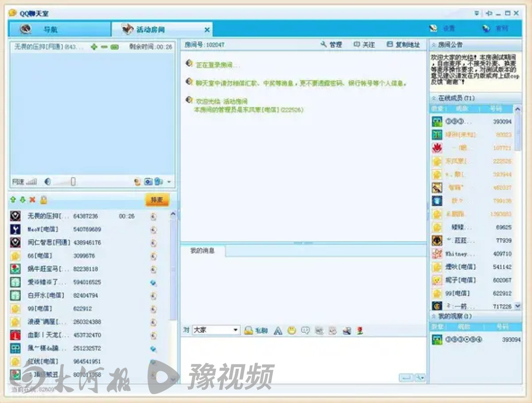Select member 妮子[电信] 602067
The width and height of the screenshot is (532, 403).
[x=472, y=280]
